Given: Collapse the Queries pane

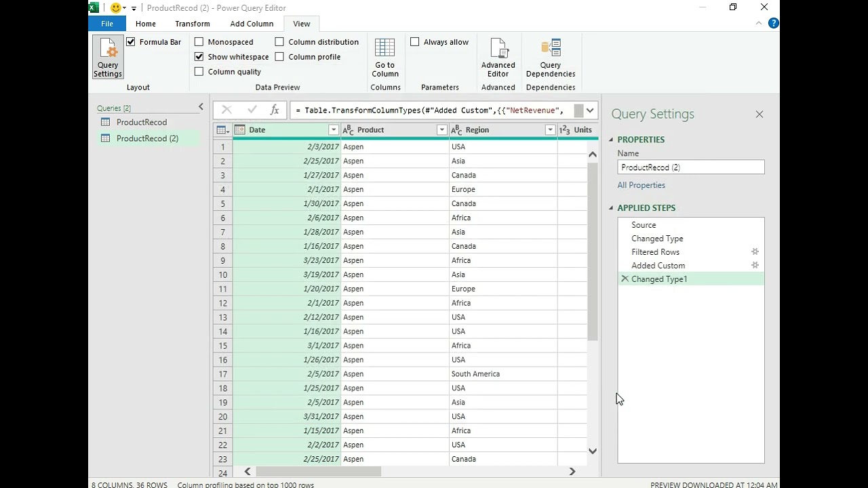Looking at the screenshot, I should pyautogui.click(x=201, y=107).
